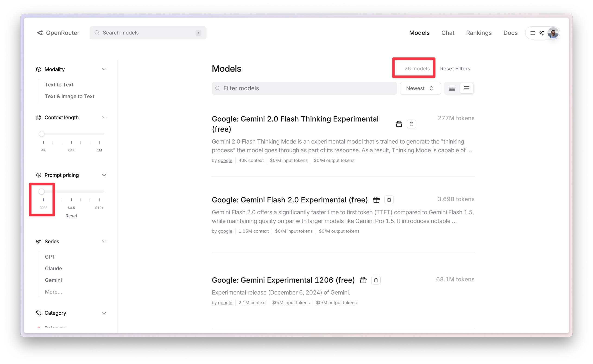
Task: Copy model ID for Gemini 2.0 Flash Thinking
Action: point(411,124)
